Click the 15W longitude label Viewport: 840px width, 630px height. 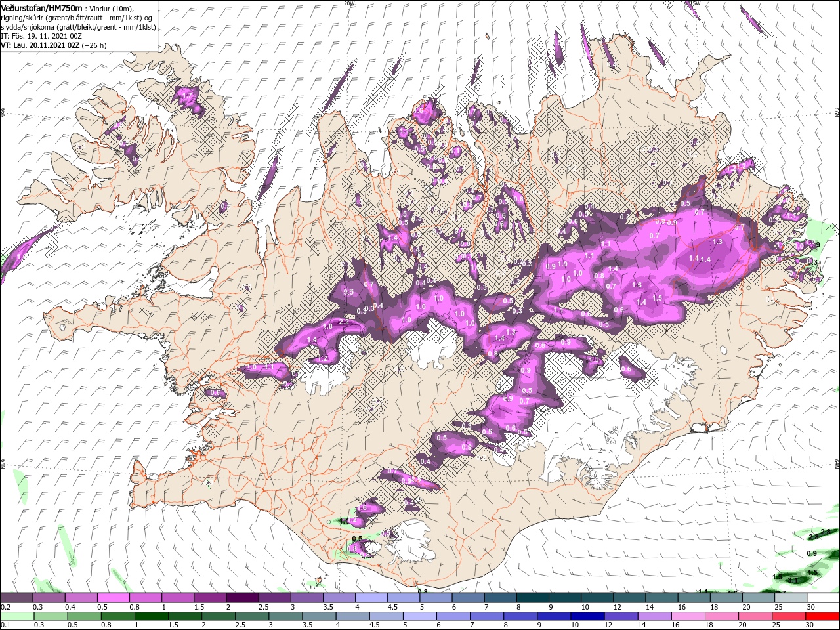tap(694, 3)
